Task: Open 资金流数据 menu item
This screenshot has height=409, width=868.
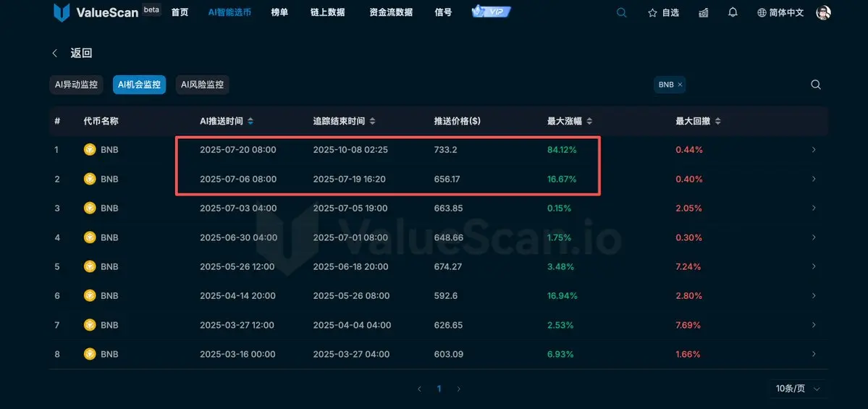Action: [391, 12]
